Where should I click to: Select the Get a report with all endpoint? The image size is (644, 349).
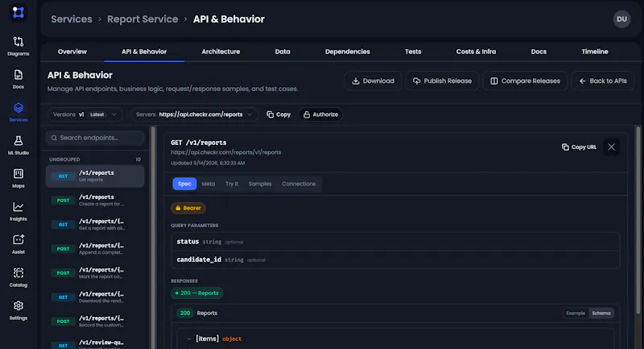[95, 224]
